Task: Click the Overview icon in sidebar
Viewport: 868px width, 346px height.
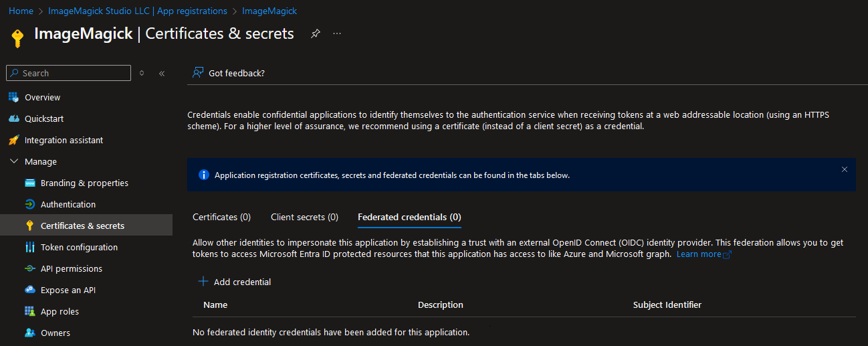Action: coord(13,97)
